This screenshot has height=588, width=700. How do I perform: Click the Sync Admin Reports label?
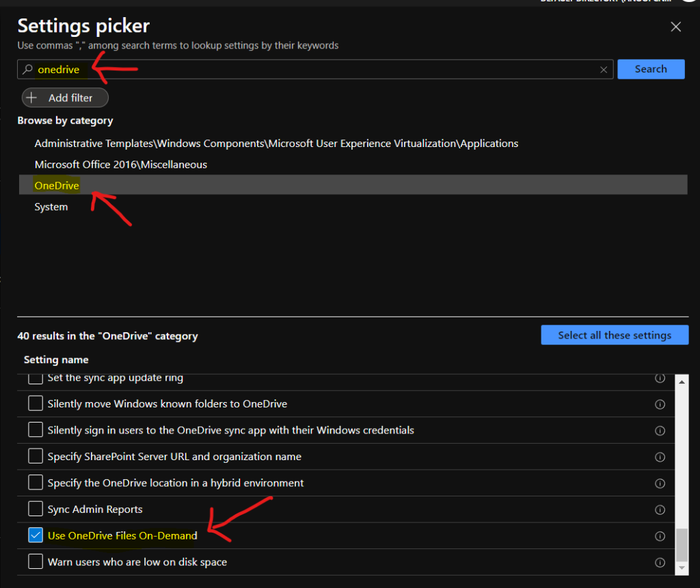[95, 509]
